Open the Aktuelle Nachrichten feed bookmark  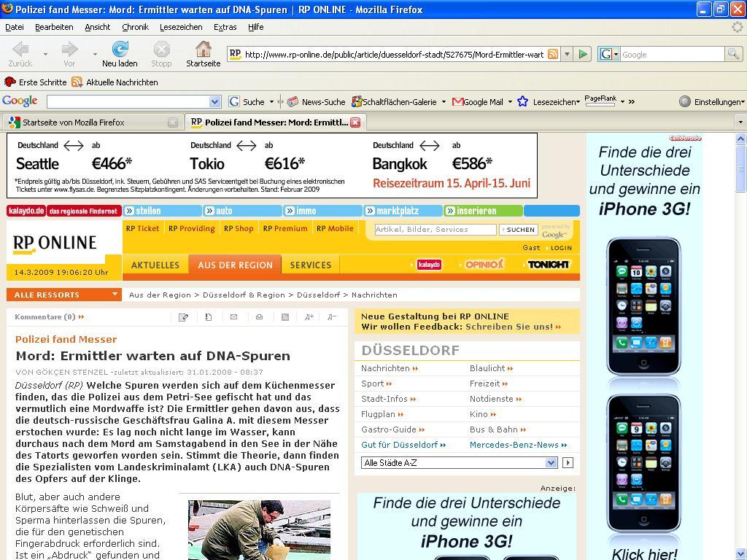(x=115, y=82)
